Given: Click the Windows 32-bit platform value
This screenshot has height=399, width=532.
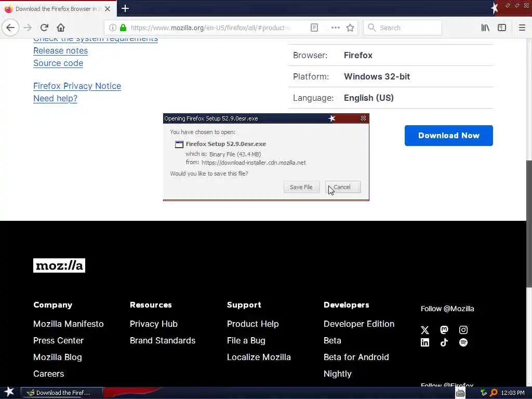Looking at the screenshot, I should (x=377, y=76).
